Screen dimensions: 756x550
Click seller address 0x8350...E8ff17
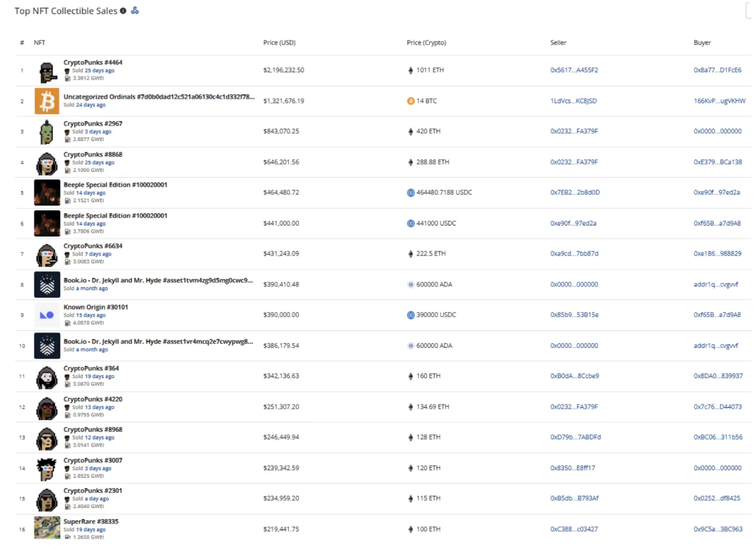tap(572, 468)
